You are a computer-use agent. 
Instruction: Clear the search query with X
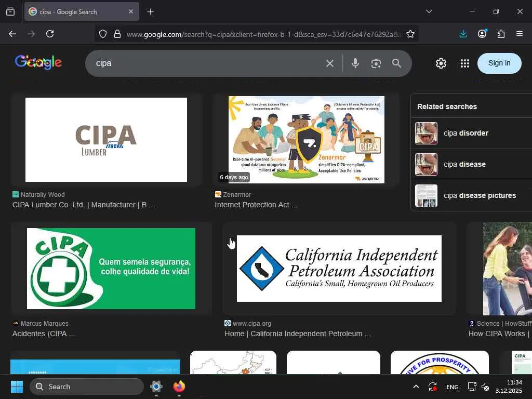(x=330, y=63)
